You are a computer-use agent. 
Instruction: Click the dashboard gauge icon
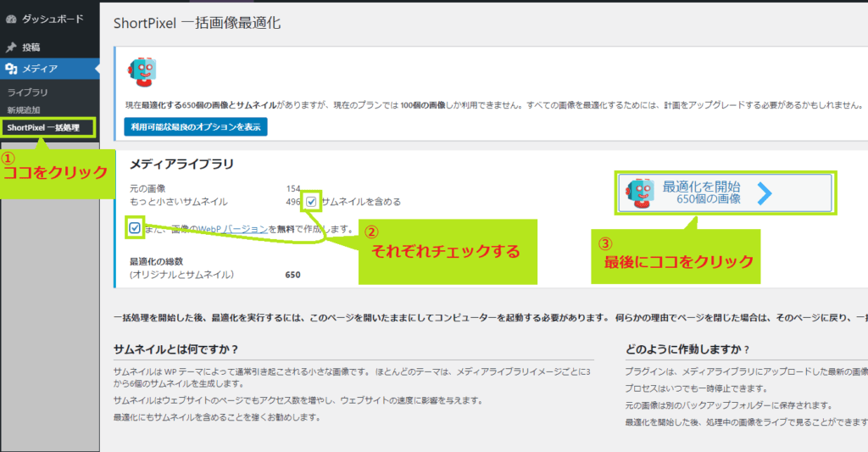pyautogui.click(x=11, y=19)
